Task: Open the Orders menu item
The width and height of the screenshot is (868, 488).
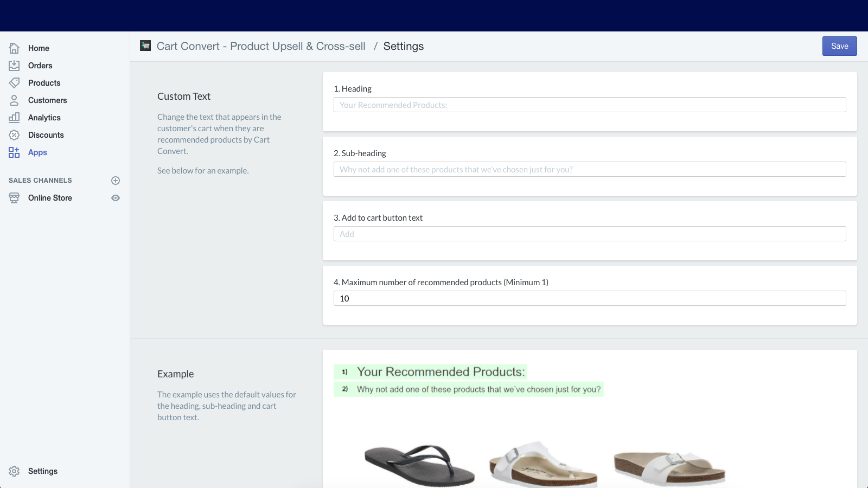Action: [40, 66]
